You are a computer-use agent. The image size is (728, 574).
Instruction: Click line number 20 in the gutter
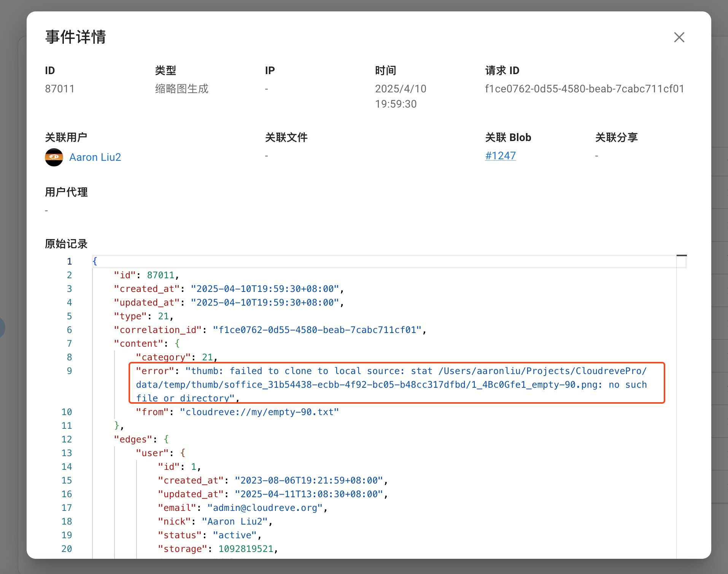tap(67, 549)
